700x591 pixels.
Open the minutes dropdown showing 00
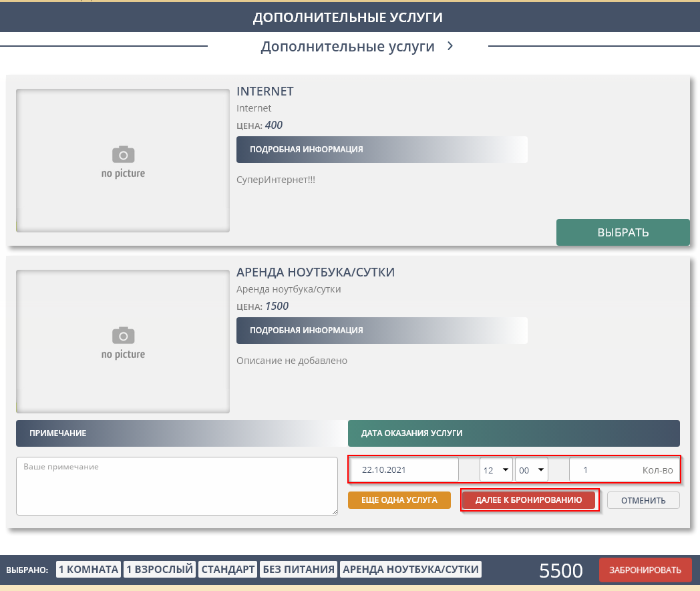(531, 470)
